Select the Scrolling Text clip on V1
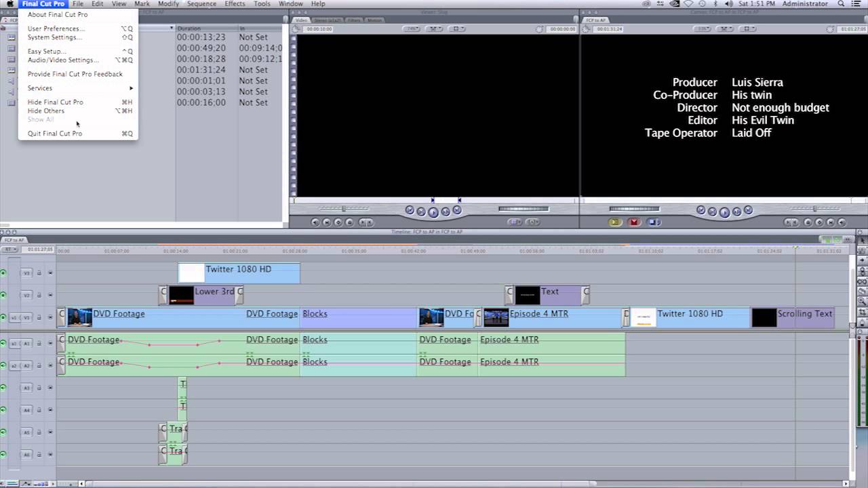 [x=793, y=317]
